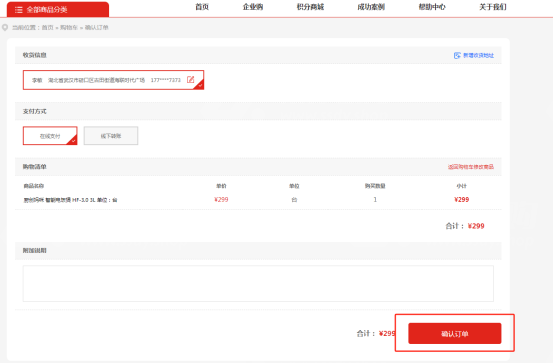Click the edit pencil icon on address card
554x363 pixels.
190,80
